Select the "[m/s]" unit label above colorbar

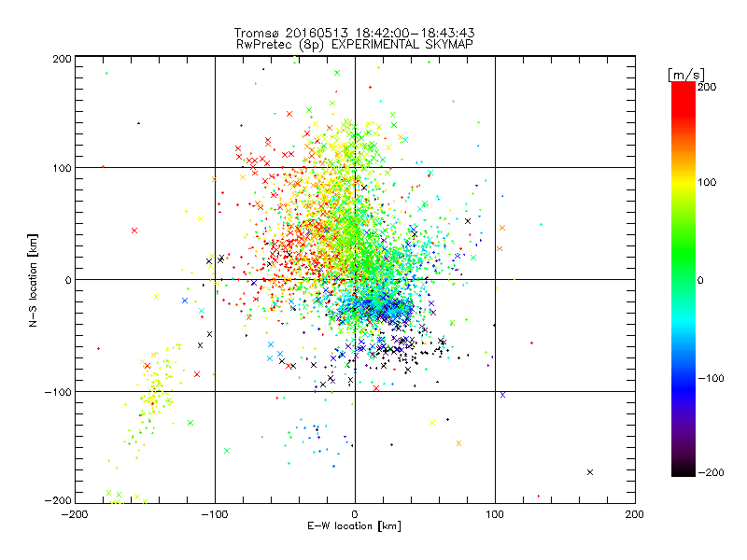click(686, 75)
